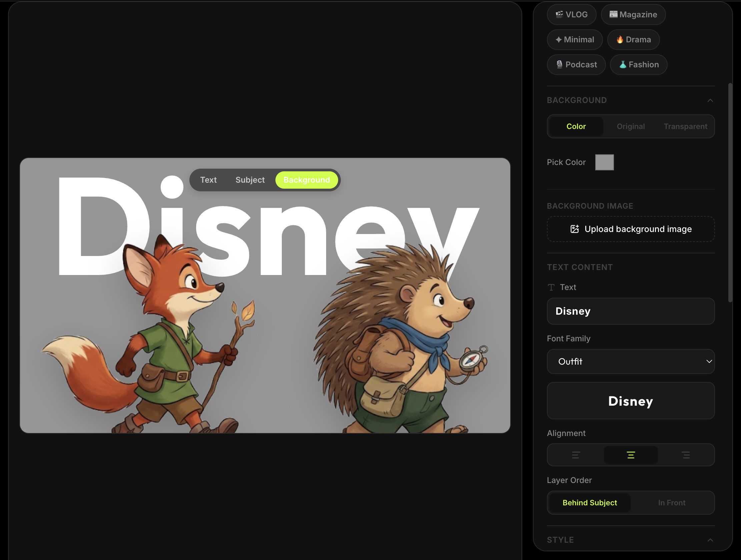Viewport: 741px width, 560px height.
Task: Collapse the STYLE section chevron
Action: pyautogui.click(x=710, y=540)
